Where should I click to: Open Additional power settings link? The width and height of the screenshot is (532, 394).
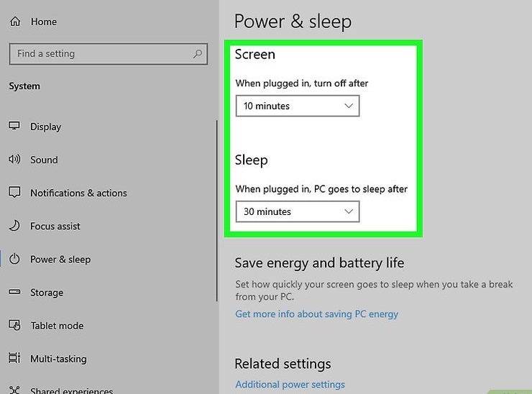point(290,384)
